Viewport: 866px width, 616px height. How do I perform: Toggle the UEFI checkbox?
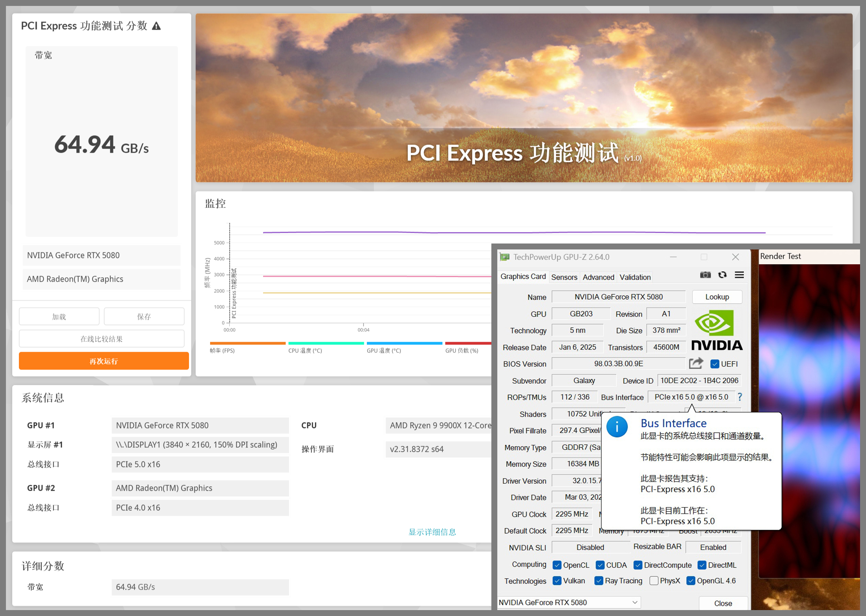coord(714,364)
